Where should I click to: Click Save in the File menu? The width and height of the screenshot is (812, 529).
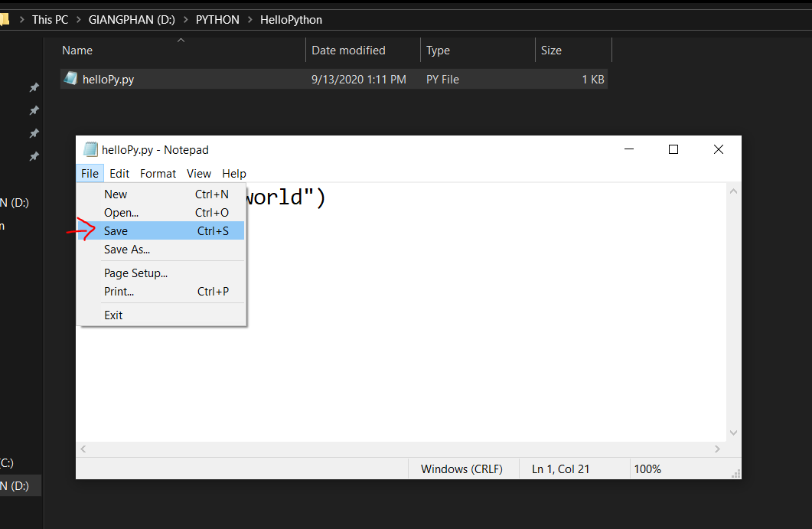(116, 230)
